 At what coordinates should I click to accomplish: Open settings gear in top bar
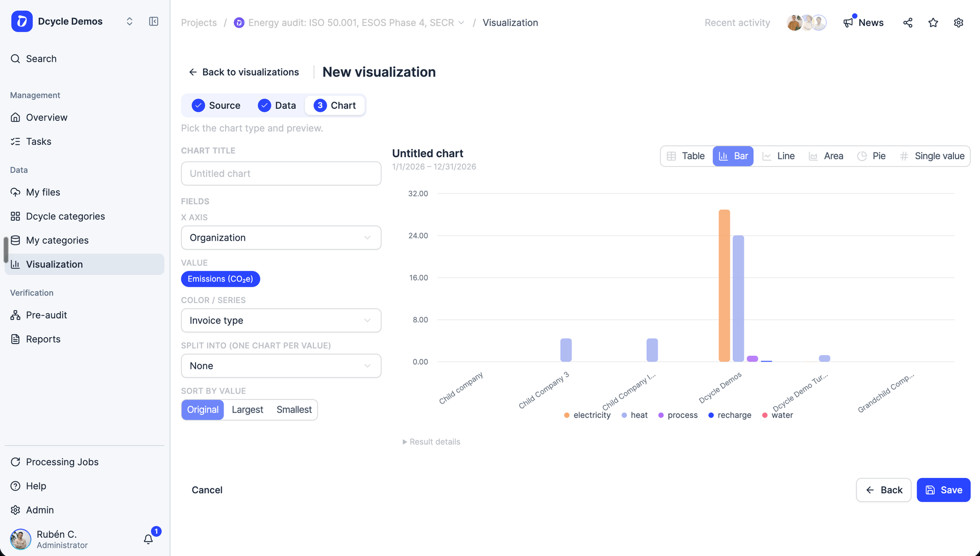(x=959, y=22)
